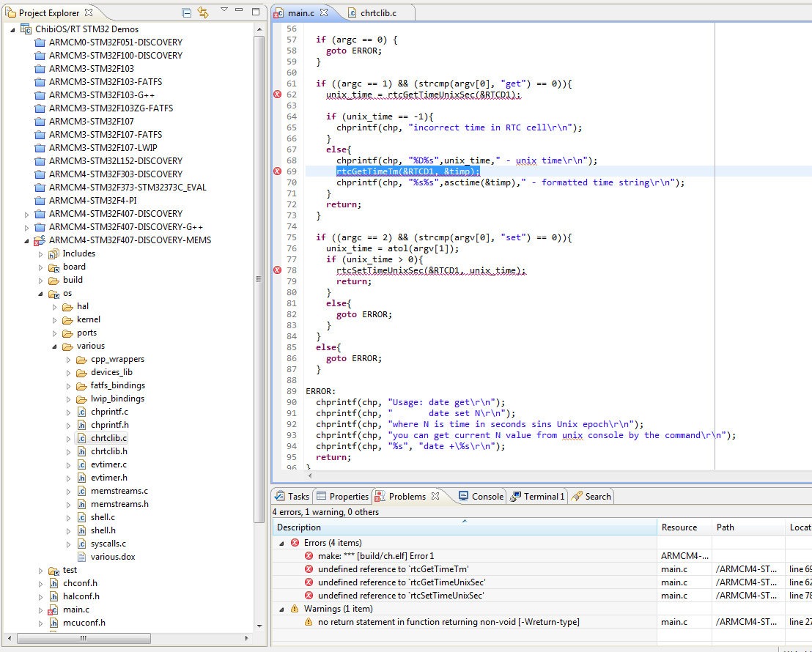The image size is (812, 652).
Task: Collapse the various folder
Action: [54, 347]
